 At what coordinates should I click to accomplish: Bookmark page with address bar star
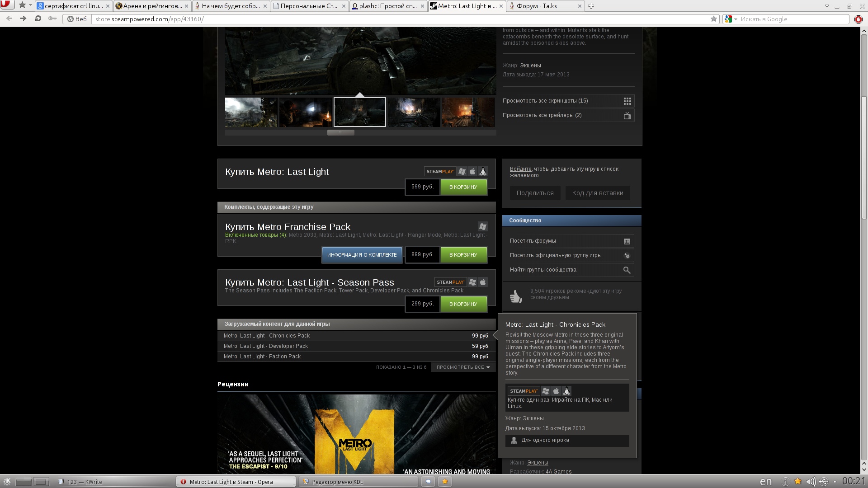pos(713,19)
